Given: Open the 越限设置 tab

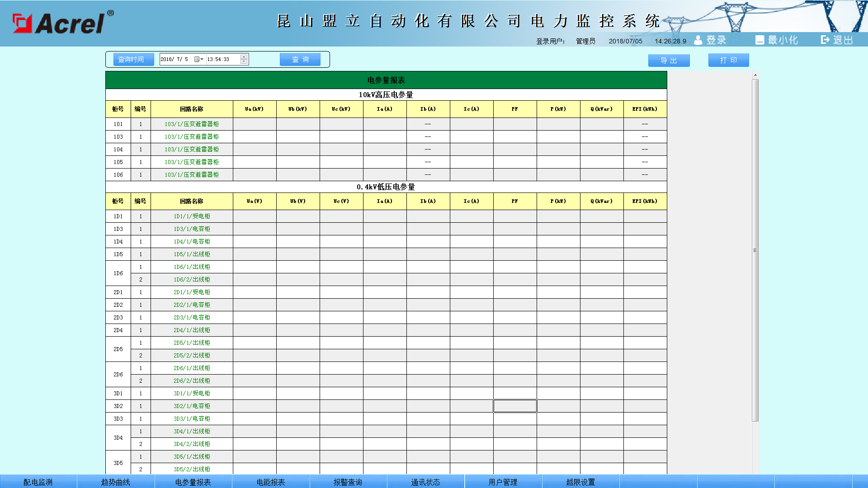Looking at the screenshot, I should coord(580,482).
